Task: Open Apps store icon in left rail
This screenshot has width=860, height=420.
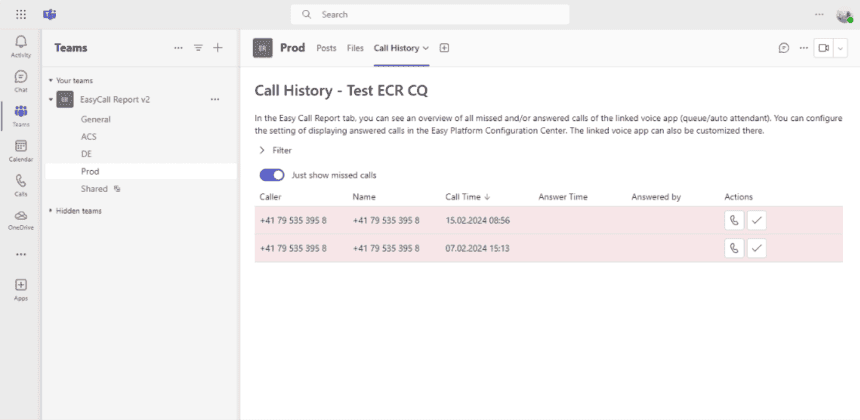Action: [x=21, y=290]
